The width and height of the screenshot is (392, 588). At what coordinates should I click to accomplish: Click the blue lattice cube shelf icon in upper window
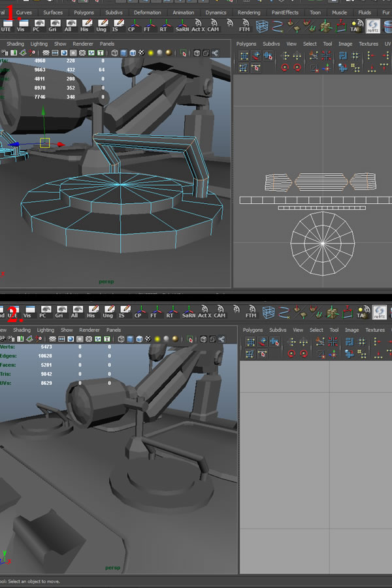pos(262,26)
